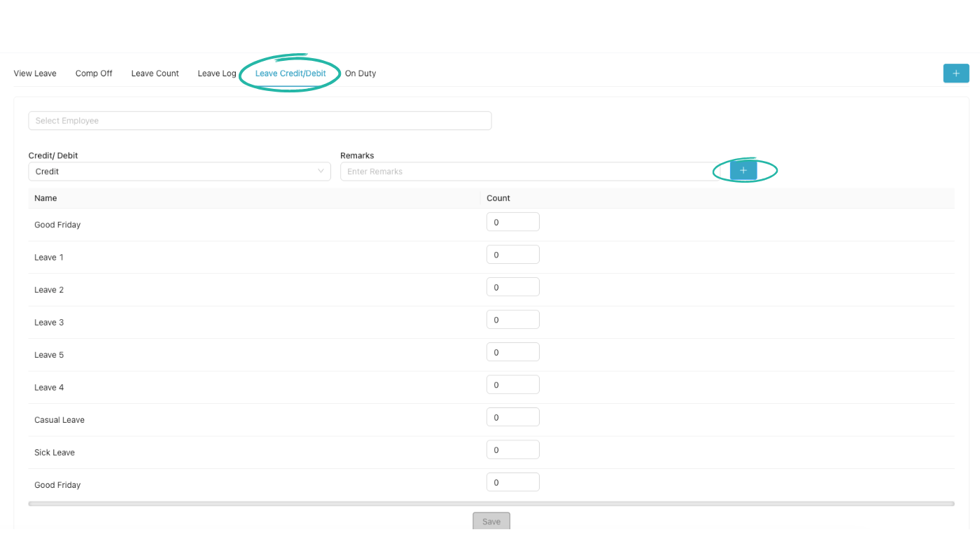
Task: Switch to the View Leave tab
Action: click(x=35, y=73)
